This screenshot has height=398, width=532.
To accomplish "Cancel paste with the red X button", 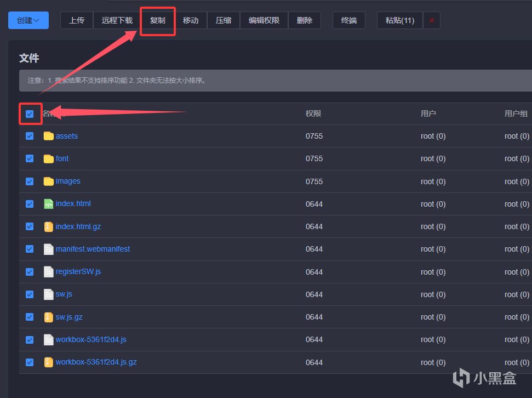I will coord(432,20).
